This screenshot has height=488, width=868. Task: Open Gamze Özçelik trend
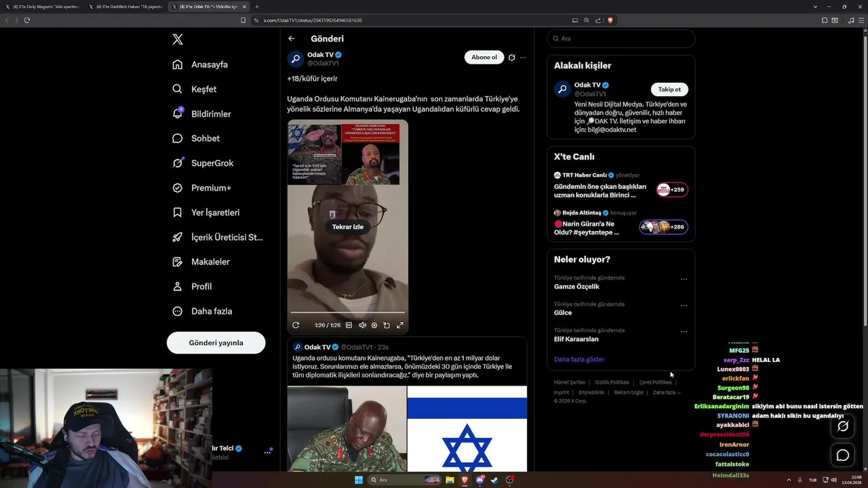tap(576, 287)
